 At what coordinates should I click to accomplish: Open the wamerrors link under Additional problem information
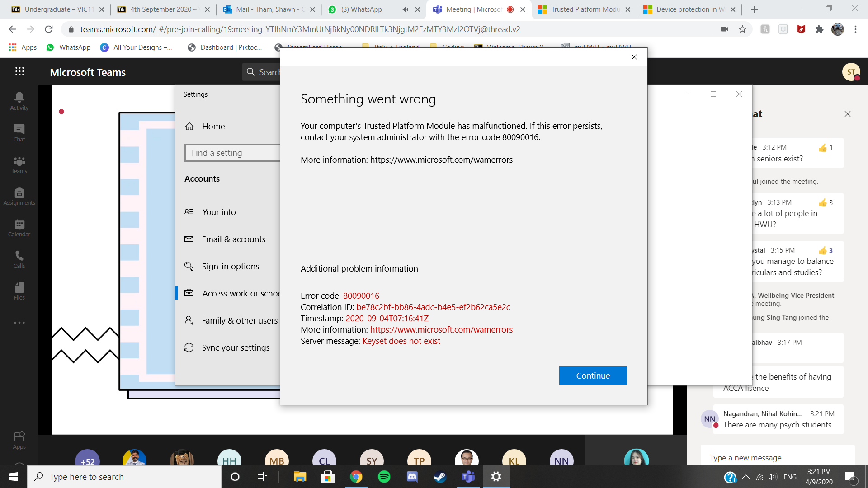441,330
